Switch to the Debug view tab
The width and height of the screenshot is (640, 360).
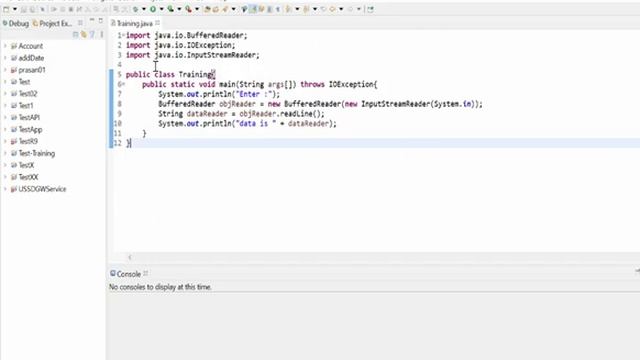point(16,23)
